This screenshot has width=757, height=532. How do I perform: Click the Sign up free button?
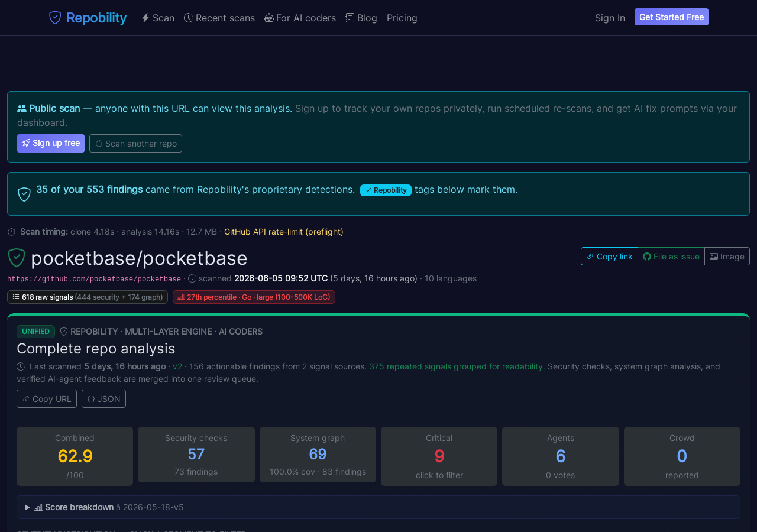(51, 143)
